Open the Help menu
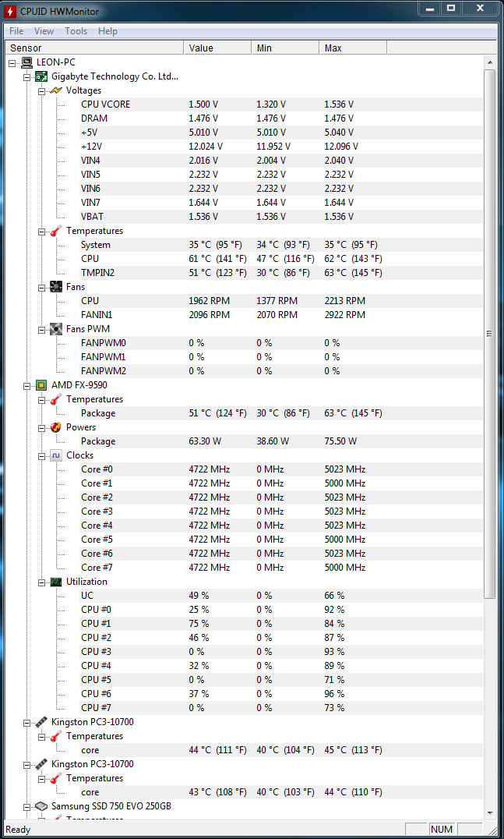 point(107,31)
